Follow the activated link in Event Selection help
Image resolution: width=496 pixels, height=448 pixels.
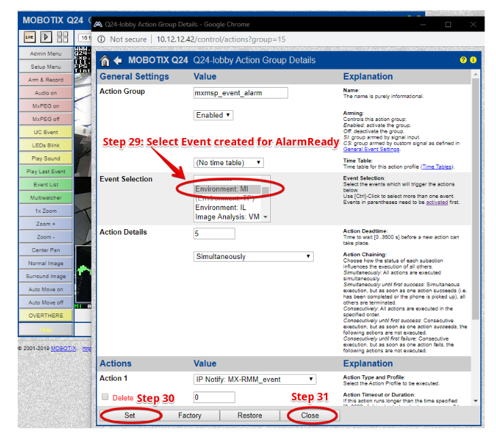click(x=437, y=203)
